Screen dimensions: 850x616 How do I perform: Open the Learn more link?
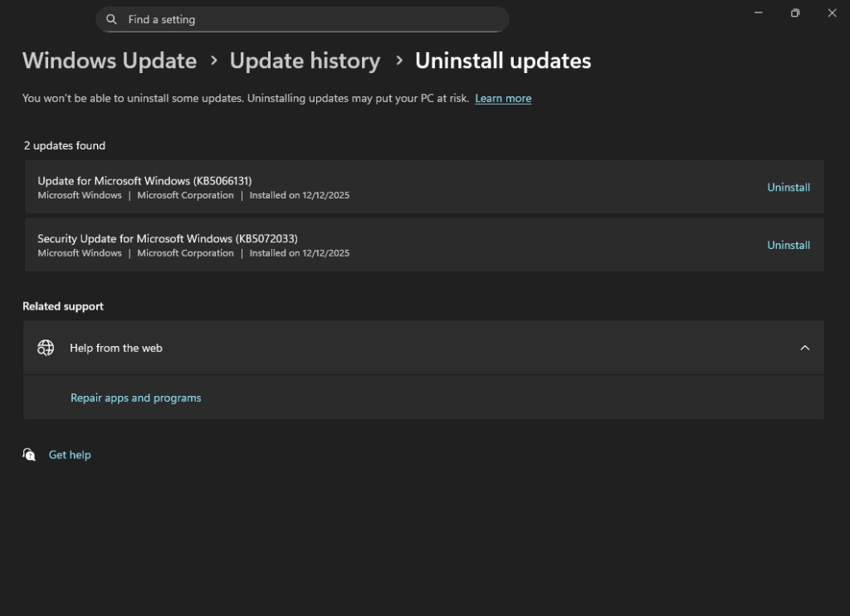(503, 98)
